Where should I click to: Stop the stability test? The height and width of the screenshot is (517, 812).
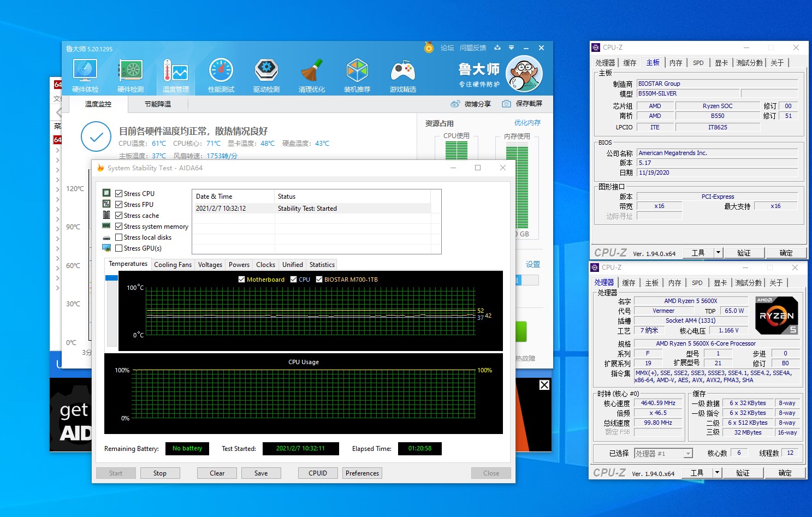160,473
